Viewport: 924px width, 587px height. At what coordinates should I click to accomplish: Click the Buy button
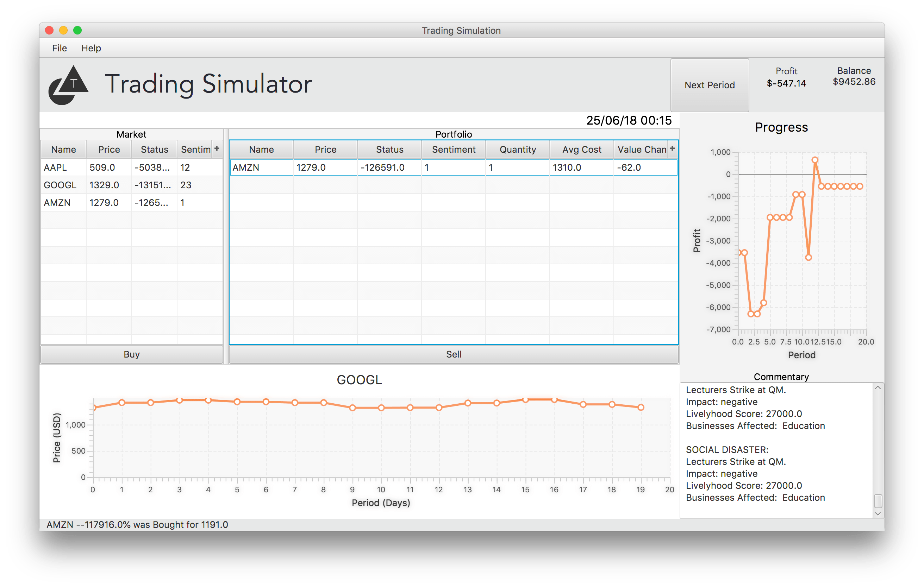132,354
